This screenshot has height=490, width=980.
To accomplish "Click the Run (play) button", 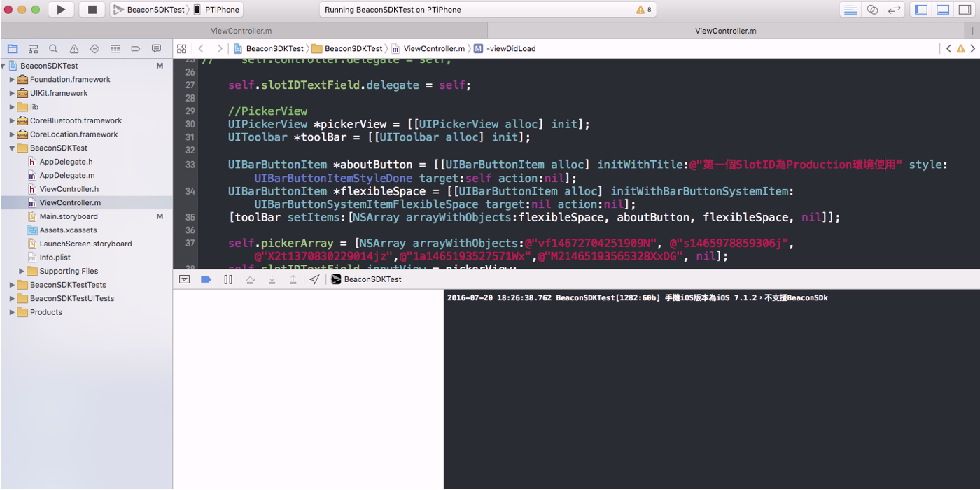I will (x=62, y=10).
